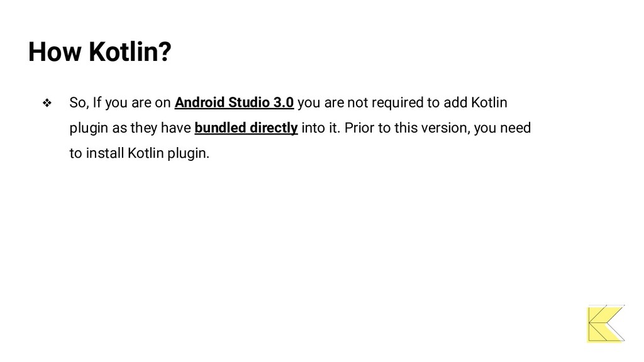
Task: Select the How Kotlin? slide title
Action: pyautogui.click(x=99, y=52)
